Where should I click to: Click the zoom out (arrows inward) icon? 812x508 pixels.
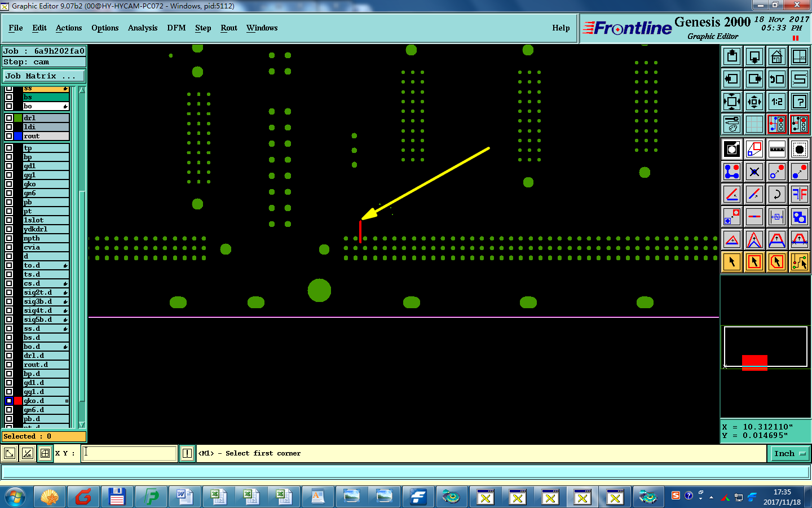pos(754,102)
